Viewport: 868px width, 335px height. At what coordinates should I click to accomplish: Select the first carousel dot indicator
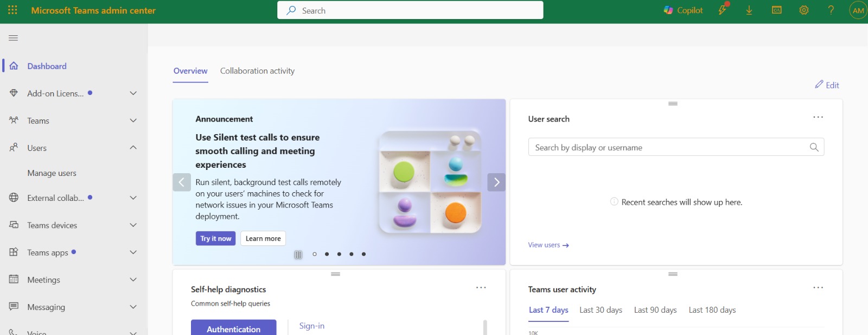coord(315,254)
